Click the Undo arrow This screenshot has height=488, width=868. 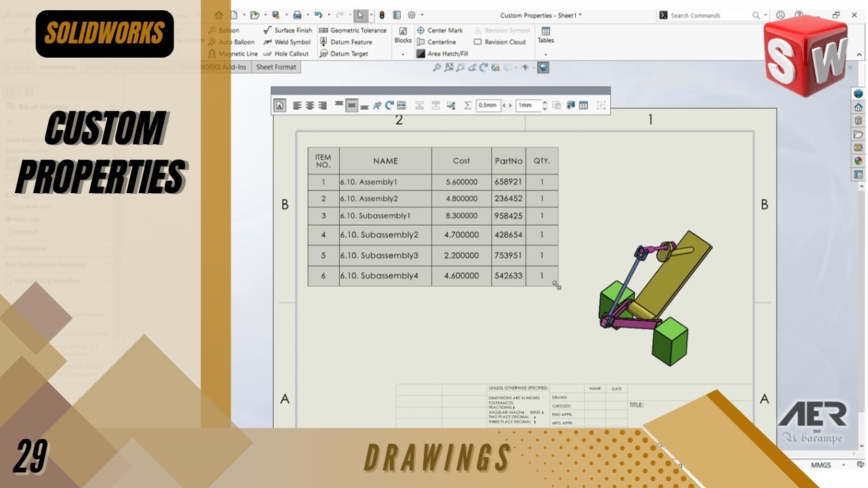(x=318, y=15)
